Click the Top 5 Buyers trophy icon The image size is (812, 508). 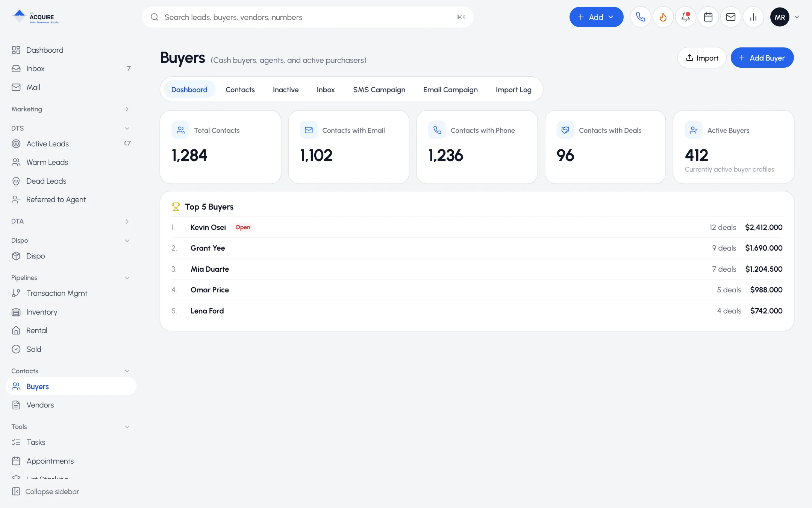click(176, 207)
